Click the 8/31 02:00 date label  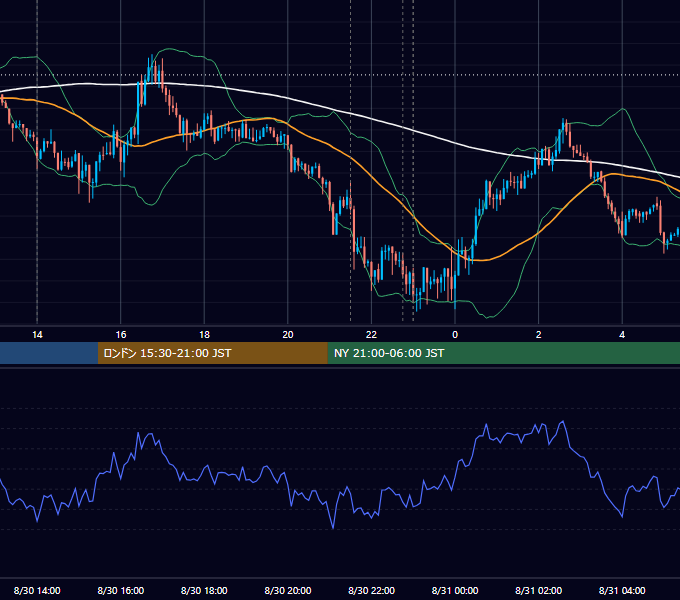pyautogui.click(x=539, y=590)
